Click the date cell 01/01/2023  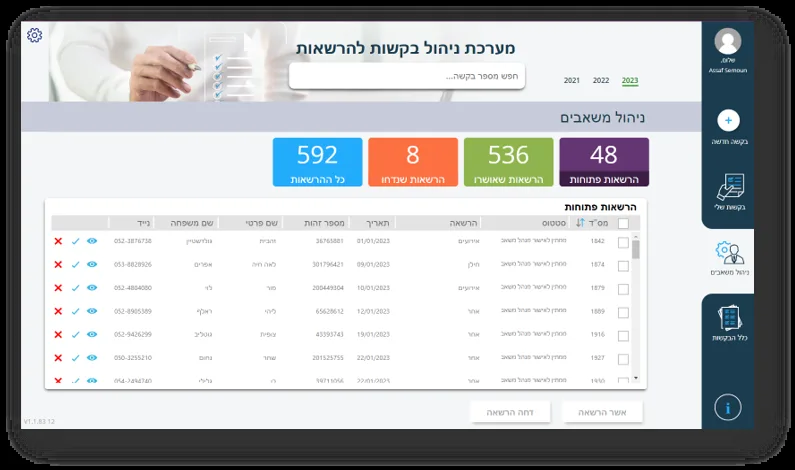tap(373, 241)
